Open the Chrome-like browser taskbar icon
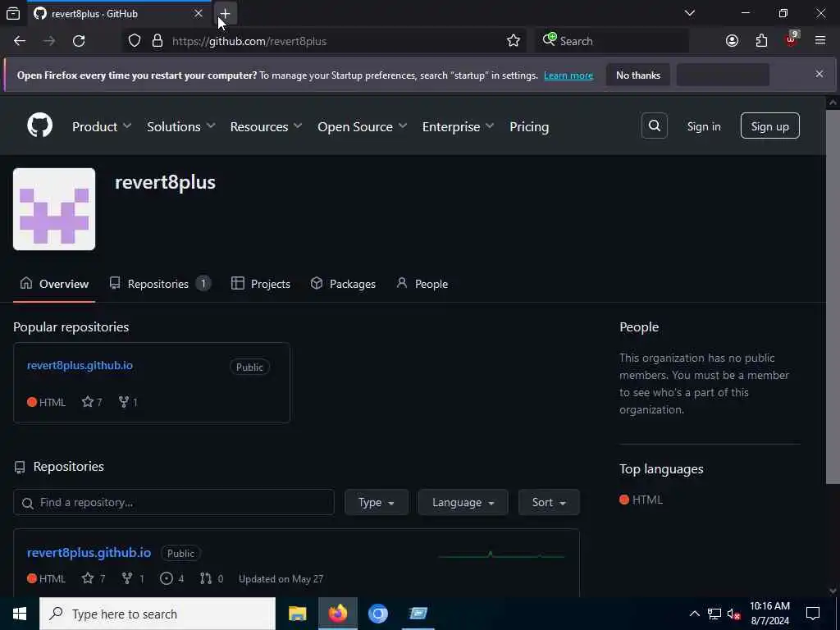840x630 pixels. click(378, 614)
